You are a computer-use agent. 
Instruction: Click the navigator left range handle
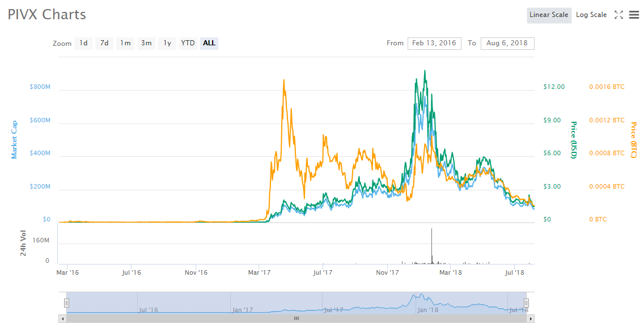coord(66,303)
